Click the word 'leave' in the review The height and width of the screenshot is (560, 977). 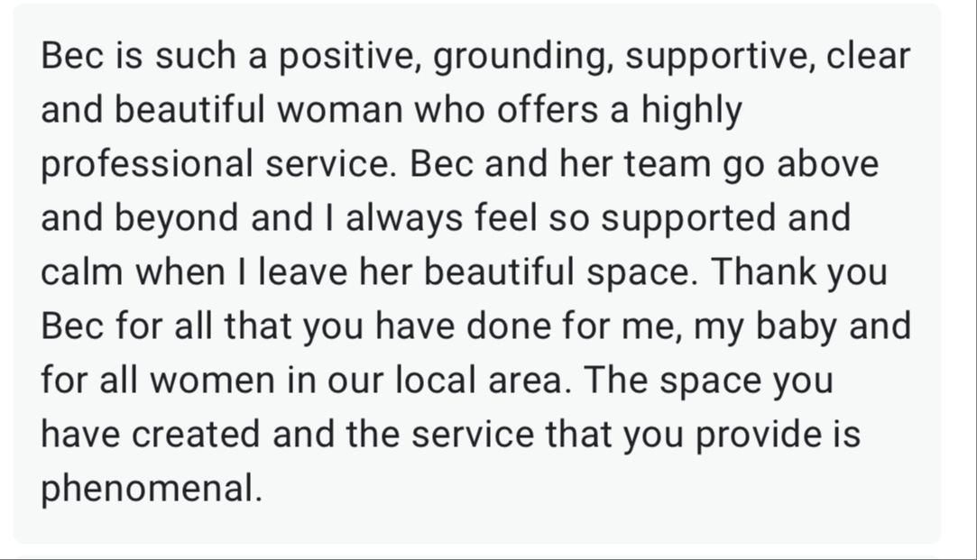[302, 272]
